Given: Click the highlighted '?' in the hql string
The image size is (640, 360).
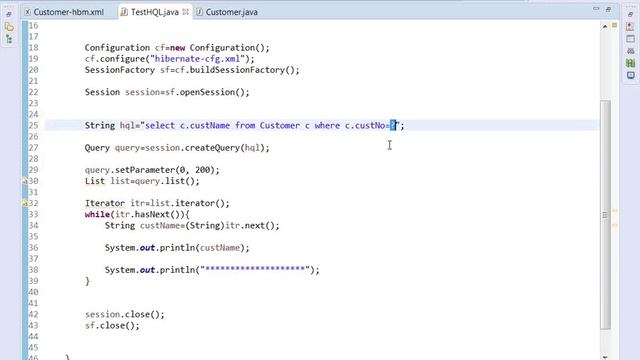Looking at the screenshot, I should click(x=393, y=125).
